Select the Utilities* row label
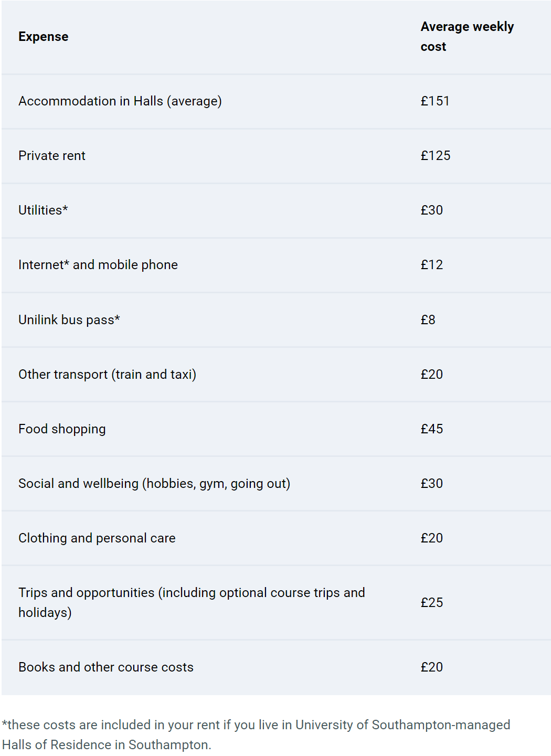The width and height of the screenshot is (551, 756). pyautogui.click(x=43, y=210)
